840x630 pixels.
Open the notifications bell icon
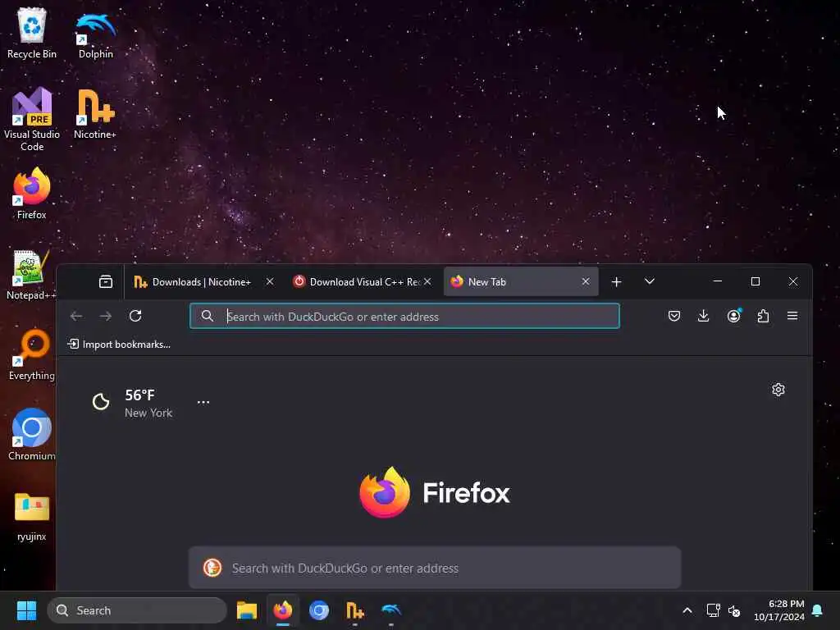pos(818,610)
